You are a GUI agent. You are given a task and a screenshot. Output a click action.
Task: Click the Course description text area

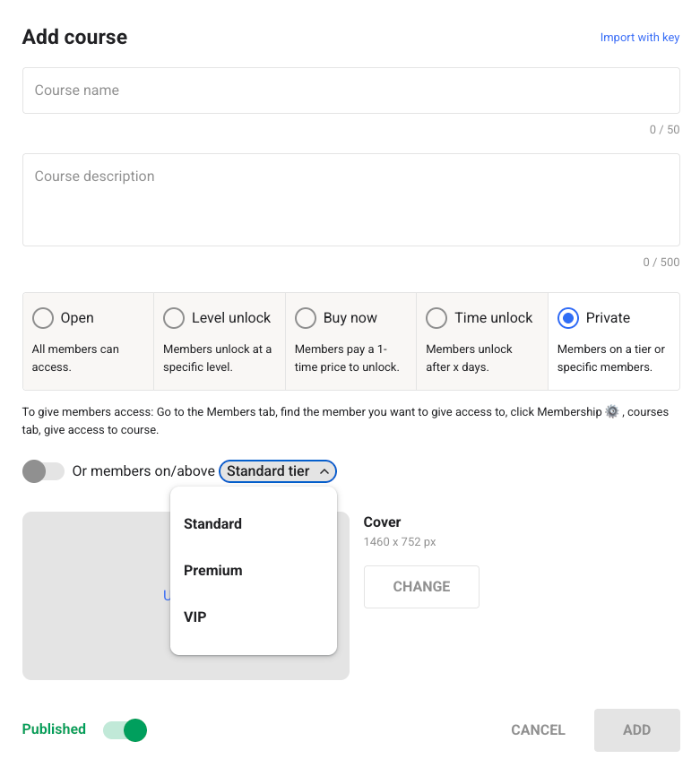350,197
